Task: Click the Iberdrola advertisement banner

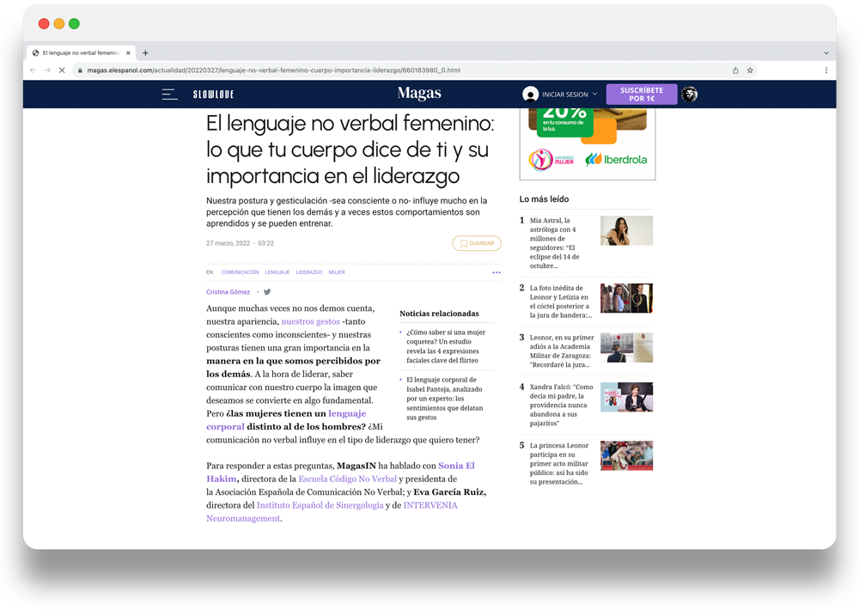Action: tap(588, 143)
